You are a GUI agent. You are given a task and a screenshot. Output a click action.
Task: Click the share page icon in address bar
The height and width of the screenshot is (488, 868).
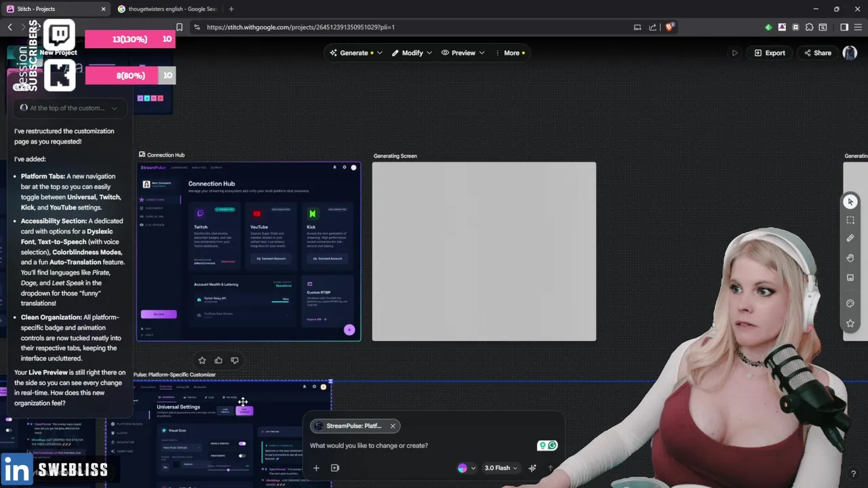(652, 27)
